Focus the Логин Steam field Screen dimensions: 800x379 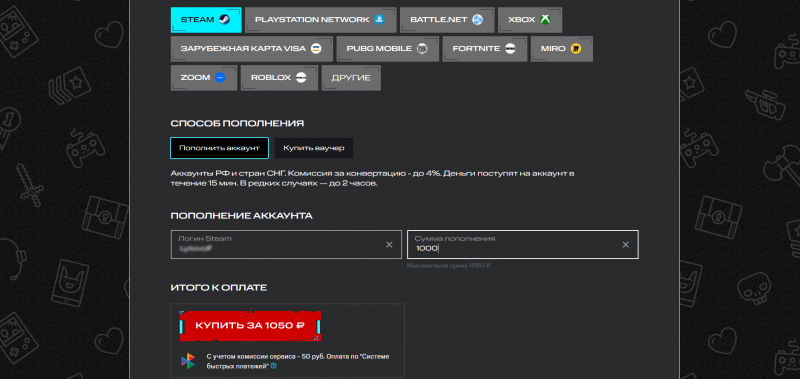tap(286, 244)
